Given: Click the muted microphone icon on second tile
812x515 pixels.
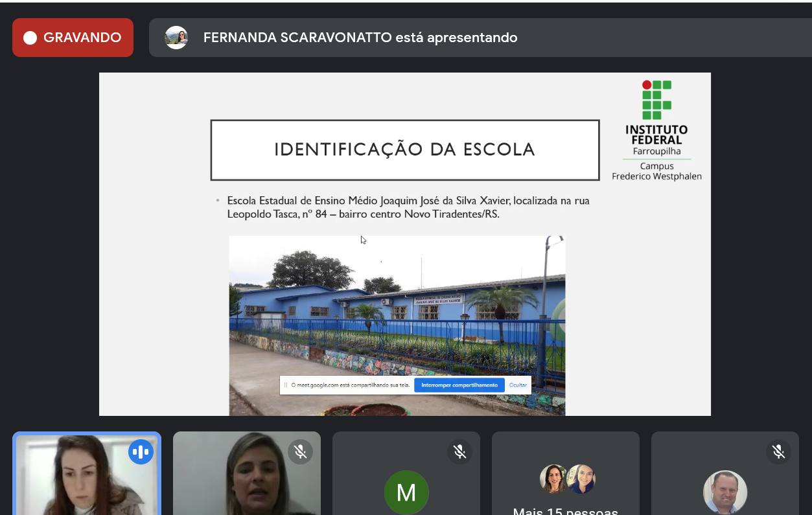Looking at the screenshot, I should (300, 452).
